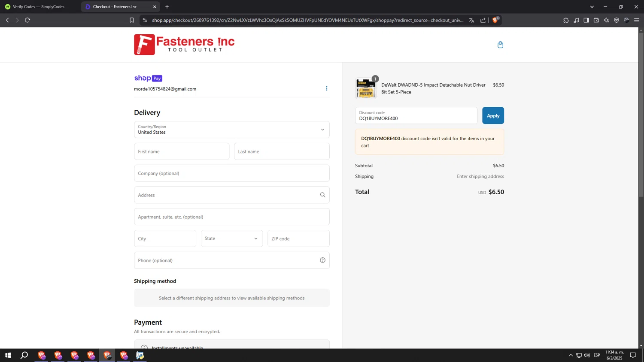Open the three-dot account options menu
The image size is (644, 362).
point(326,88)
